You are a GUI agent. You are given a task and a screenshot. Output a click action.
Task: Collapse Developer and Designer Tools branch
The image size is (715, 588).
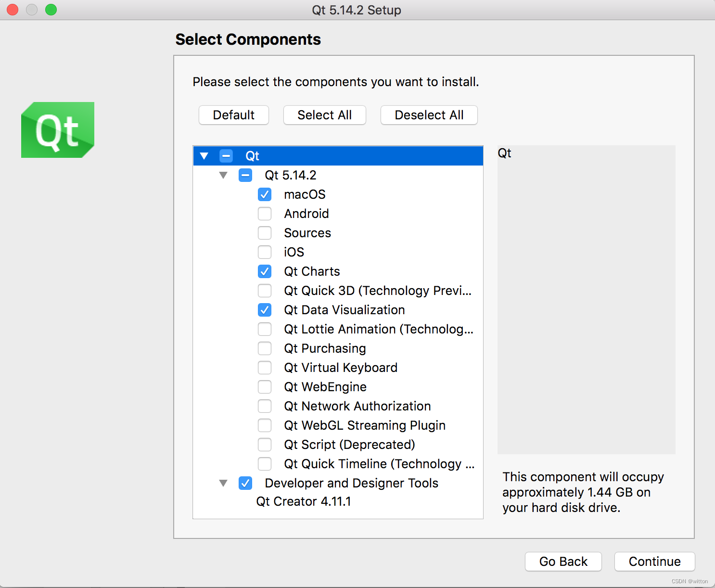tap(223, 483)
